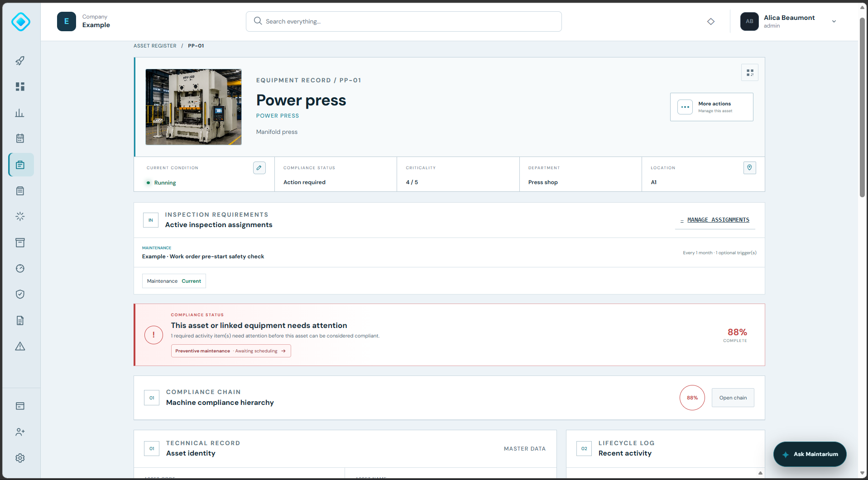The image size is (868, 480).
Task: Open the document page sidebar icon
Action: pyautogui.click(x=20, y=320)
